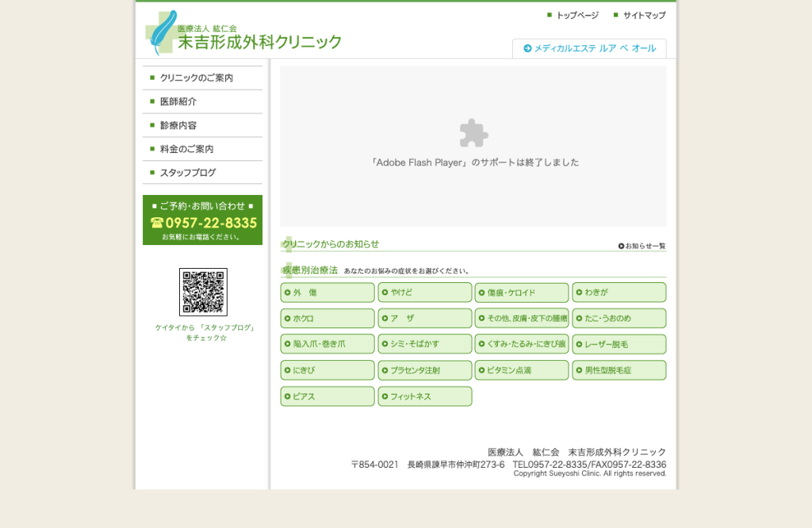Open the プラセンタ注射 treatment button
Image resolution: width=812 pixels, height=528 pixels.
[x=425, y=370]
